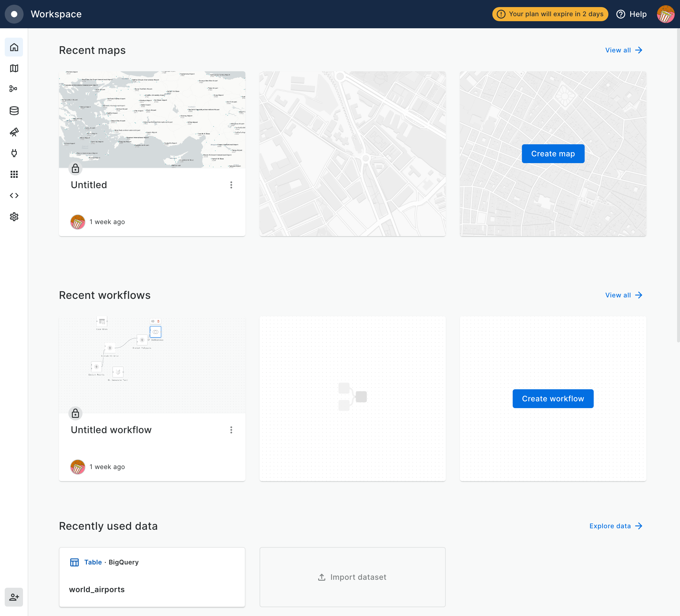Open the user avatar menu

665,14
